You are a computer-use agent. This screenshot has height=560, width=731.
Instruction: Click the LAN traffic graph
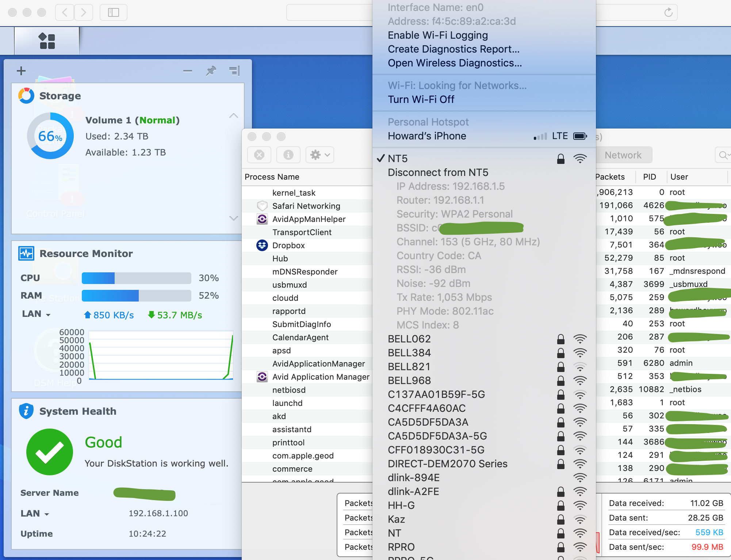point(161,356)
